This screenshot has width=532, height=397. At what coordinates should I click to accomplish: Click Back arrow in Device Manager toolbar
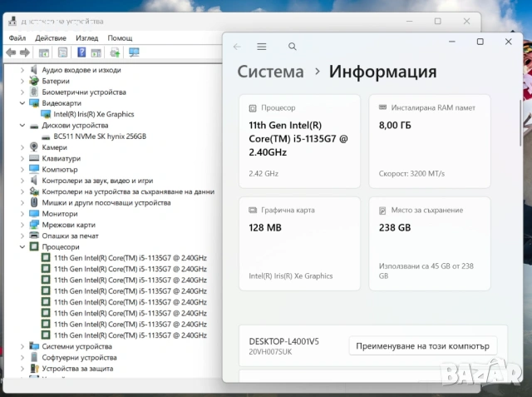11,52
